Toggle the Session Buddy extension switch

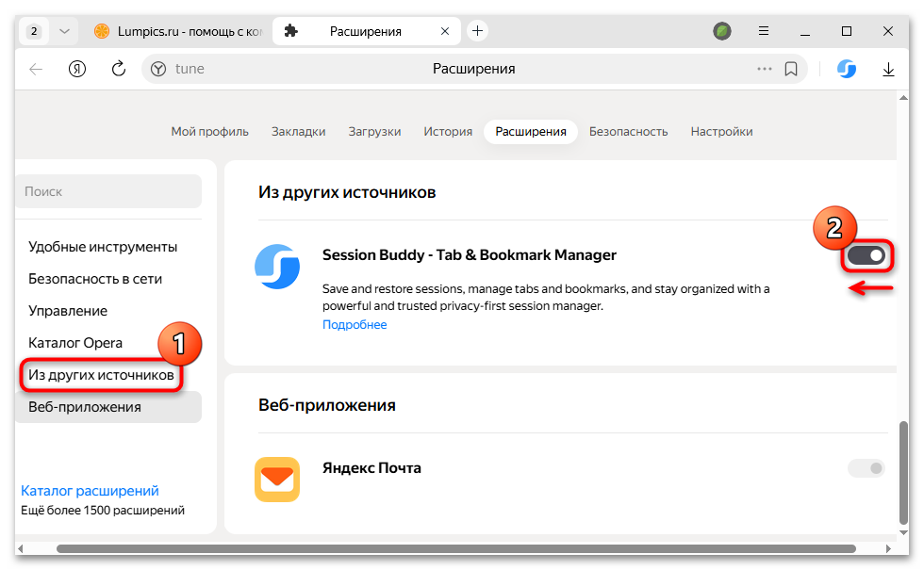coord(866,255)
